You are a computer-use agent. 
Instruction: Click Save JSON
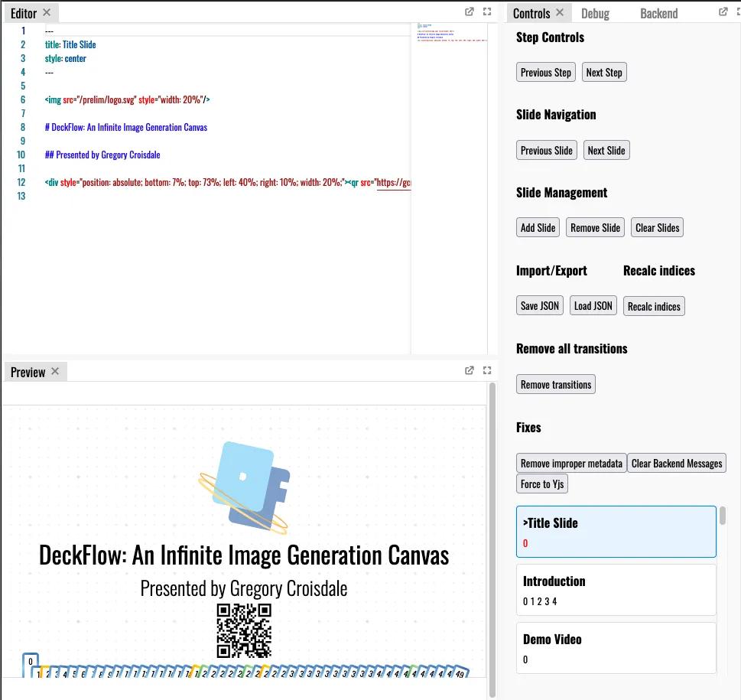coord(540,306)
